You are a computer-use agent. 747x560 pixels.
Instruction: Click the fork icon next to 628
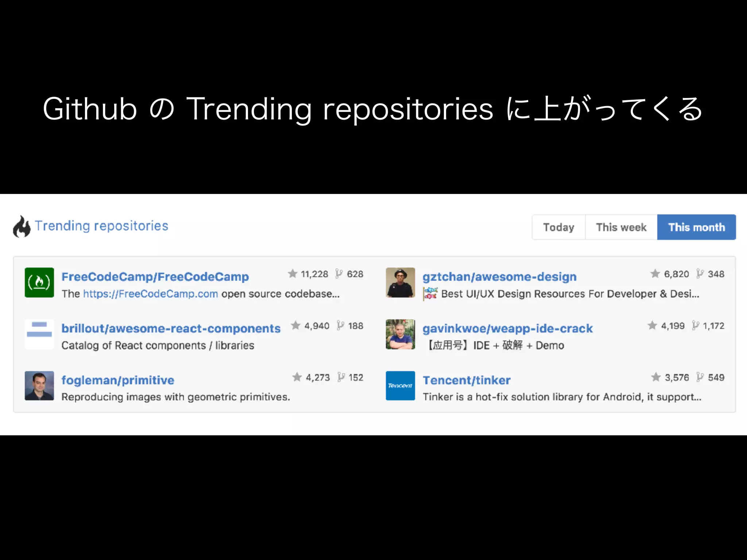(x=339, y=273)
